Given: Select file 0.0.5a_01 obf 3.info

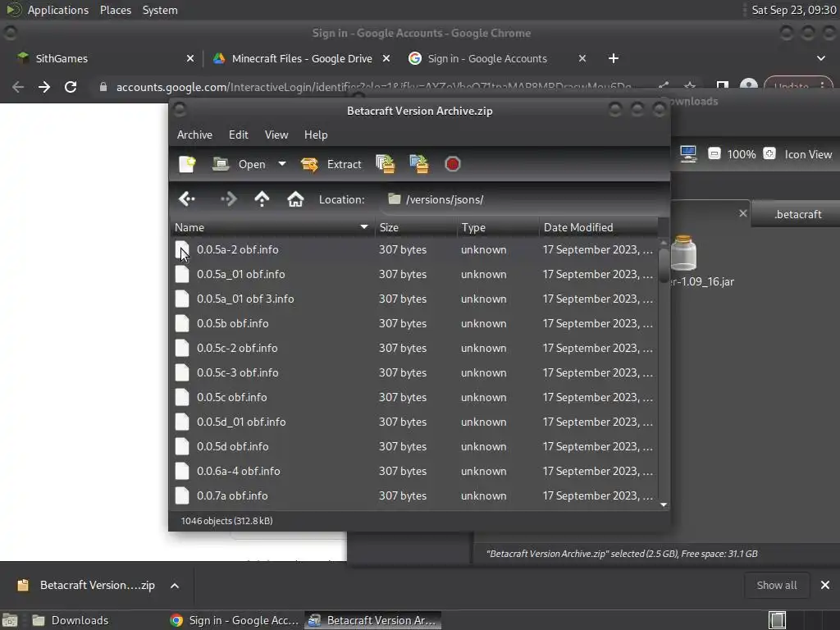Looking at the screenshot, I should point(414,299).
